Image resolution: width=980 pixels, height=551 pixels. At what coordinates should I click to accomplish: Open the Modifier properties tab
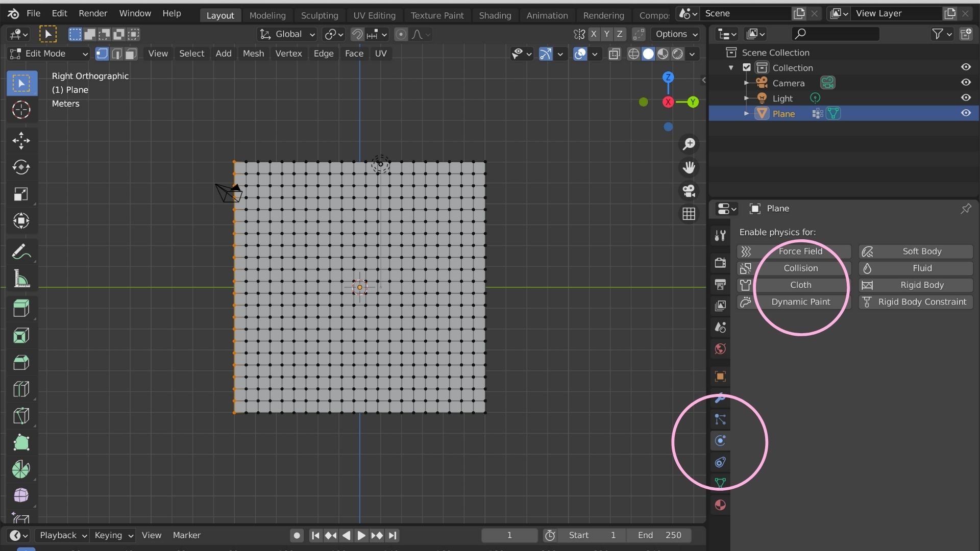point(720,398)
